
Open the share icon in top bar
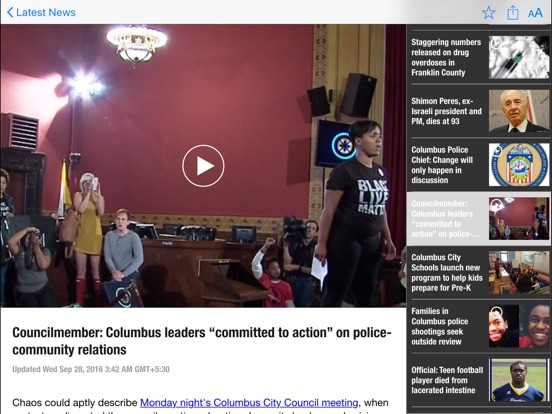(513, 13)
